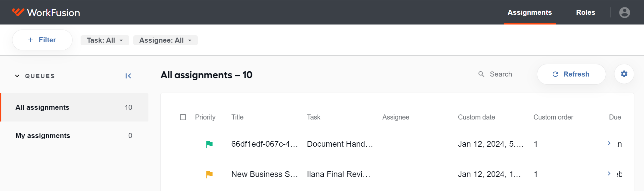Click the search magnifier icon
Image resolution: width=644 pixels, height=191 pixels.
point(481,74)
